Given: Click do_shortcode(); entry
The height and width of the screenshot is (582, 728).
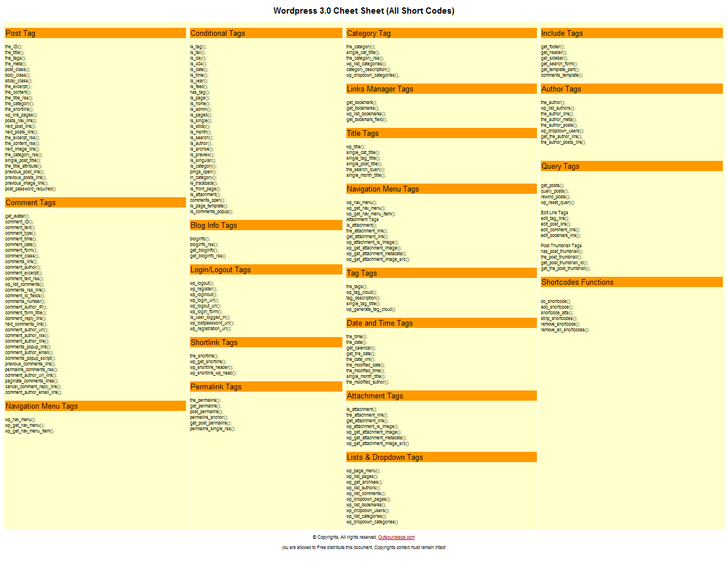Looking at the screenshot, I should coord(556,301).
